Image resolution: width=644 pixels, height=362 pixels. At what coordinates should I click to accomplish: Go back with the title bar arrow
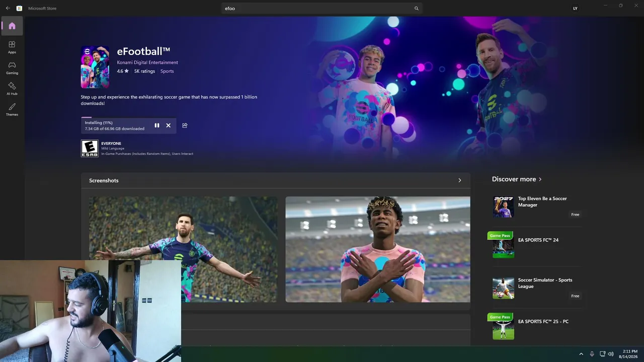pos(8,8)
